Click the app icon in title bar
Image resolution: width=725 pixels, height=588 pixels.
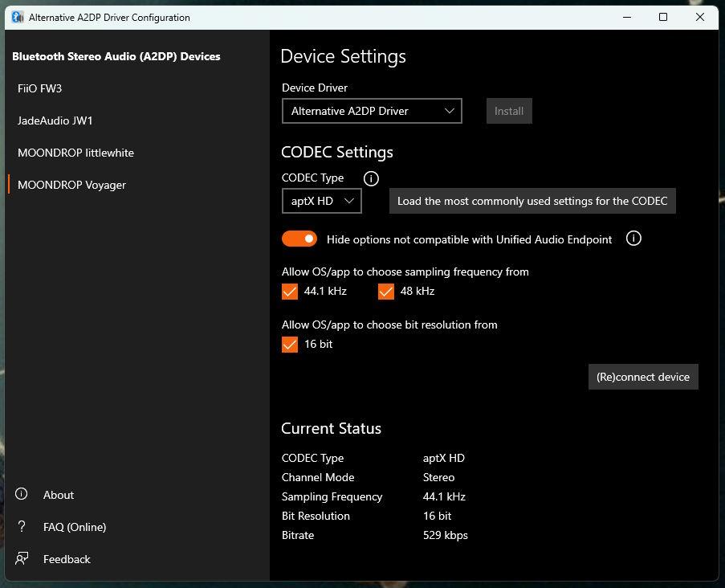tap(17, 17)
